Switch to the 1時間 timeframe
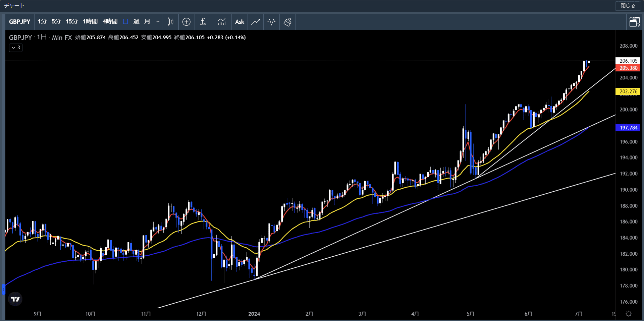The image size is (644, 321). tap(90, 21)
